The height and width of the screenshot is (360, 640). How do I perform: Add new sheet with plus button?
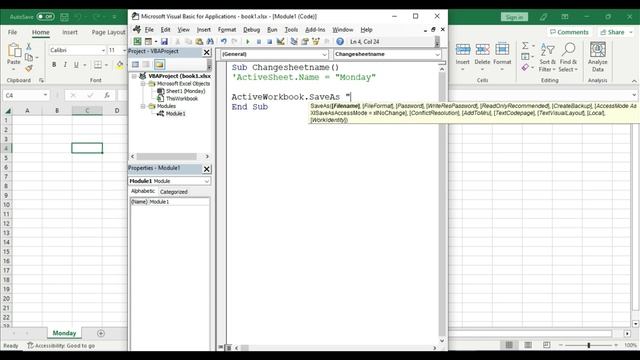[101, 333]
